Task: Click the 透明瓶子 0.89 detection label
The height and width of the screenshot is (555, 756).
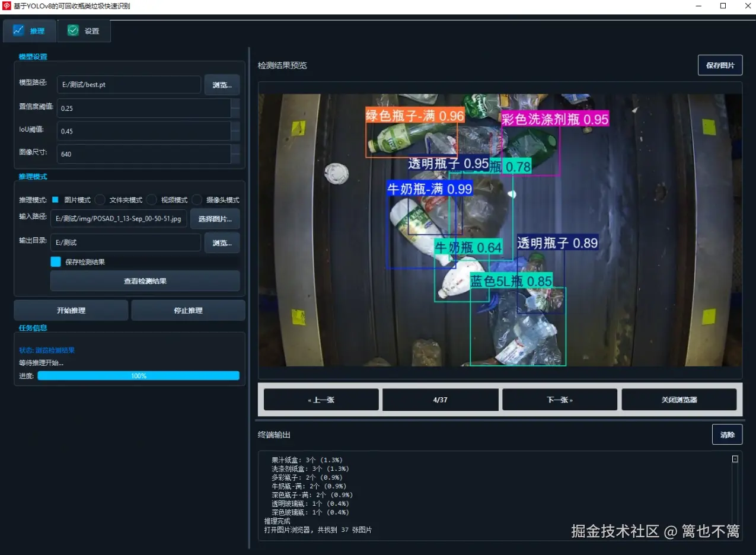Action: tap(557, 243)
